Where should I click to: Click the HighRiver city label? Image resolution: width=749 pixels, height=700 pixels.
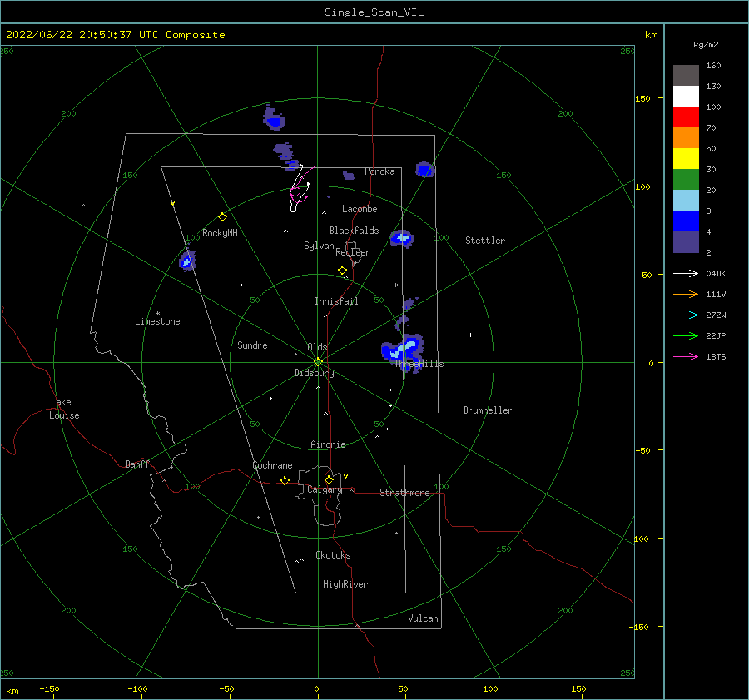pos(345,584)
